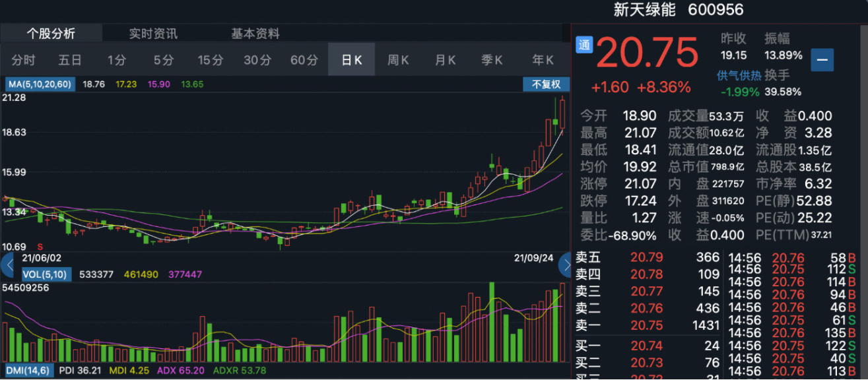Click the 振幅 value 13.89%
Screen dimensions: 868x380
[784, 55]
